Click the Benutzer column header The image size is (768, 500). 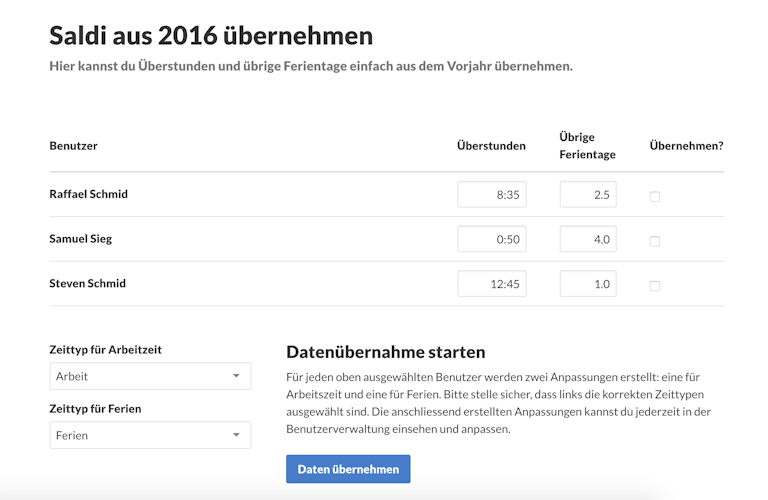point(73,146)
